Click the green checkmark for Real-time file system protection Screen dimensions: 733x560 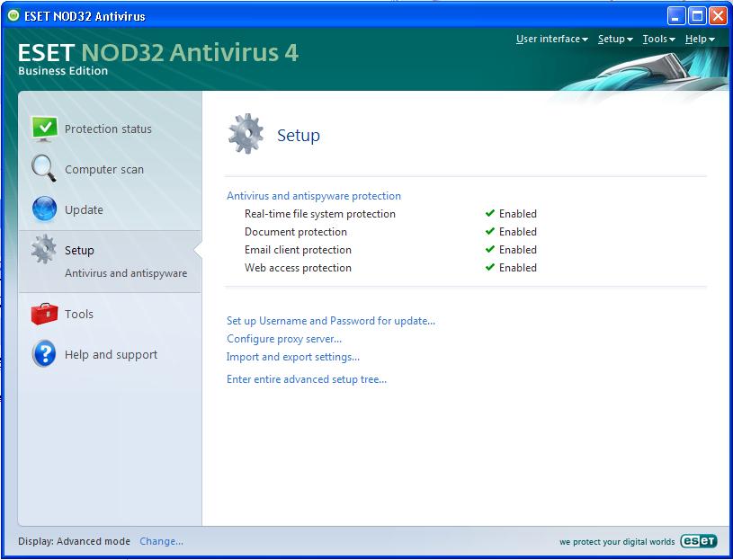point(490,213)
